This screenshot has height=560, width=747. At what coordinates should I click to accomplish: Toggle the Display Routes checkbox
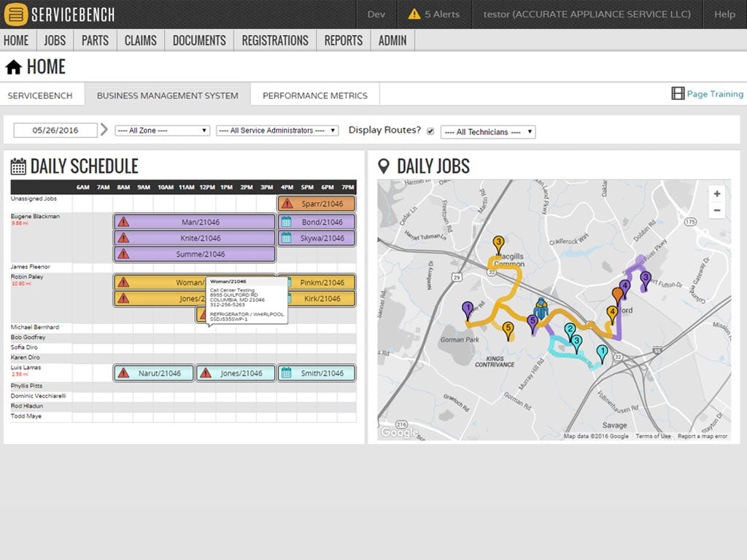pyautogui.click(x=430, y=131)
